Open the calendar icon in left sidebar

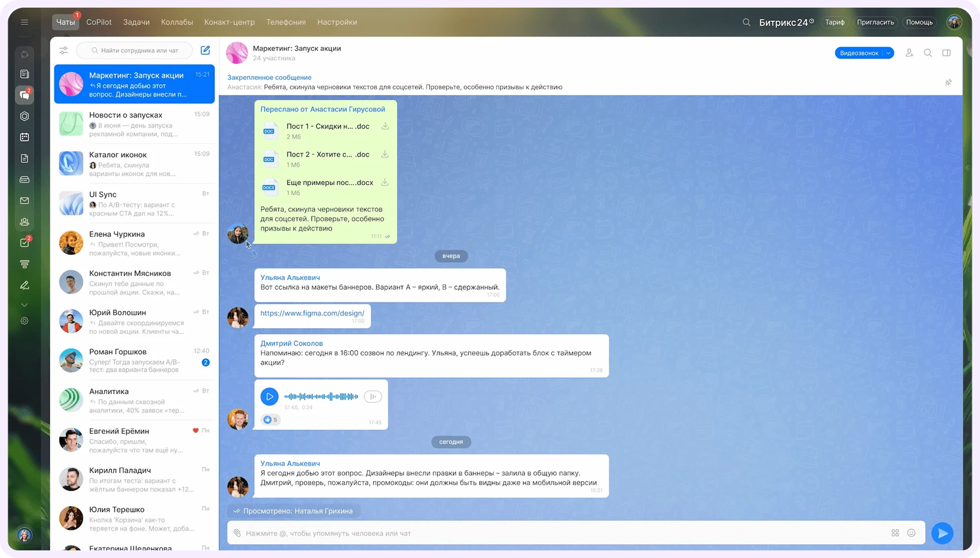pos(24,137)
